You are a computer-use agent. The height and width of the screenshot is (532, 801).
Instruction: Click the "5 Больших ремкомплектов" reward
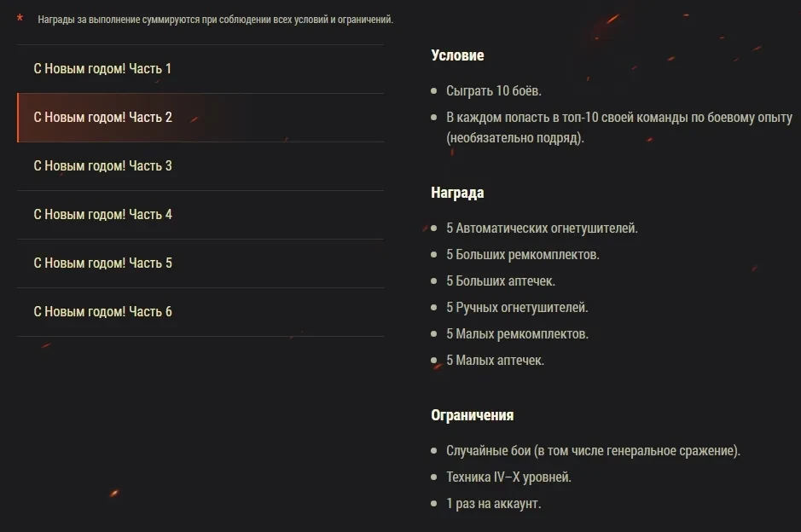[522, 254]
